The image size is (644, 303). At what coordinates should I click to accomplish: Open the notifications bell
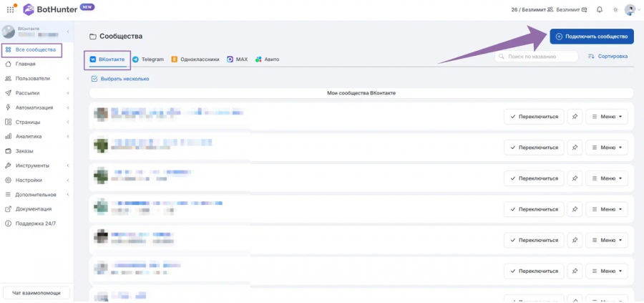600,9
